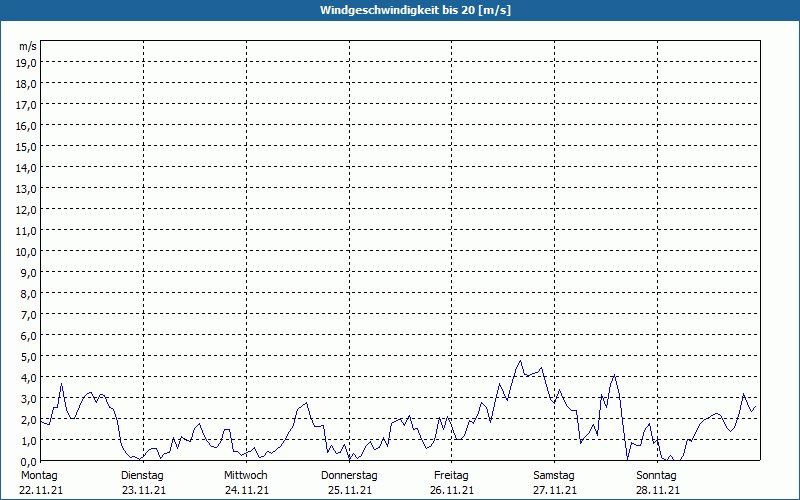The width and height of the screenshot is (800, 500).
Task: Click the 15,0 y-axis value
Action: [27, 146]
